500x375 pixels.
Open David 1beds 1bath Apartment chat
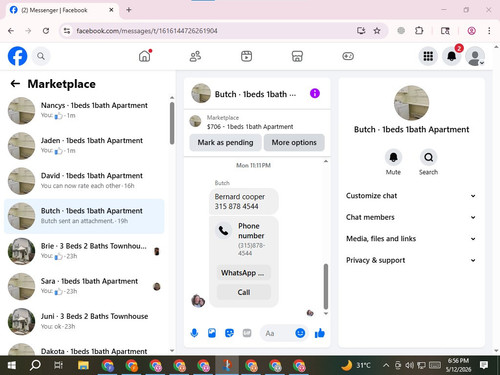click(x=84, y=181)
